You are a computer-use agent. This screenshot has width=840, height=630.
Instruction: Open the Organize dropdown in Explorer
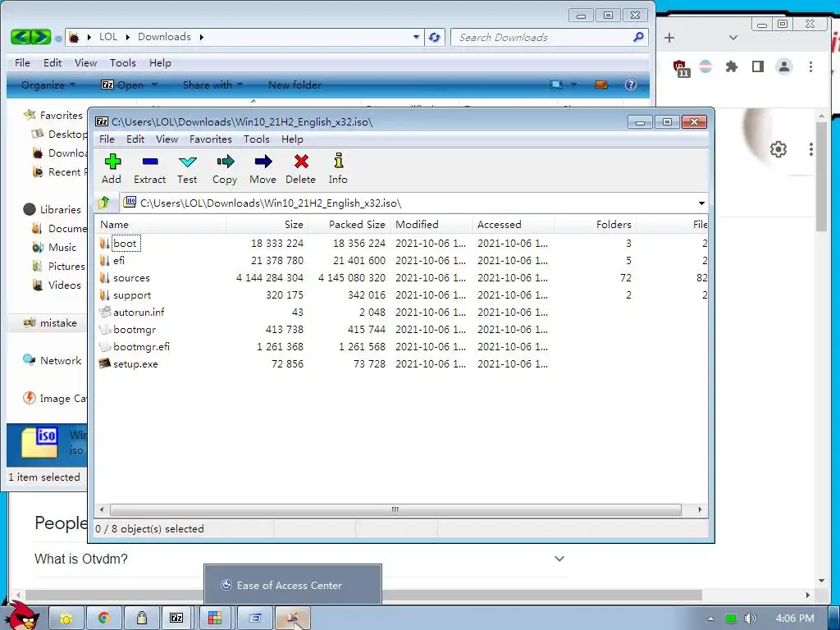[x=48, y=84]
